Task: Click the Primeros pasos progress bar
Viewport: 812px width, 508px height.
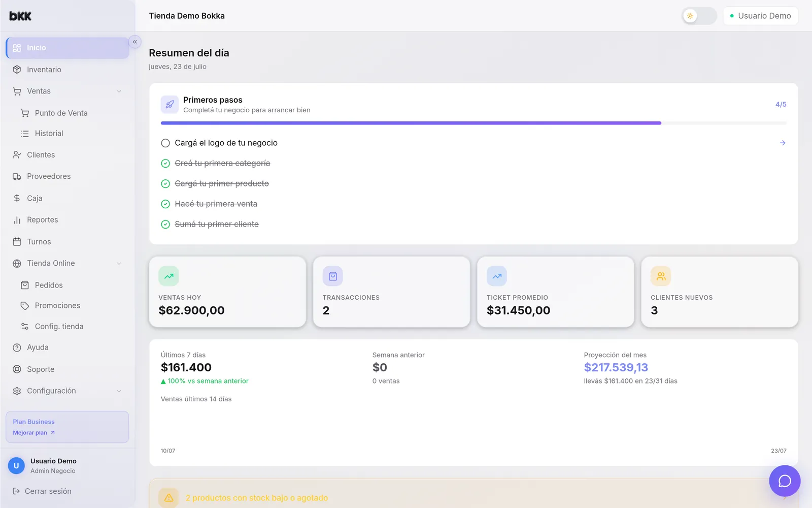Action: (473, 123)
